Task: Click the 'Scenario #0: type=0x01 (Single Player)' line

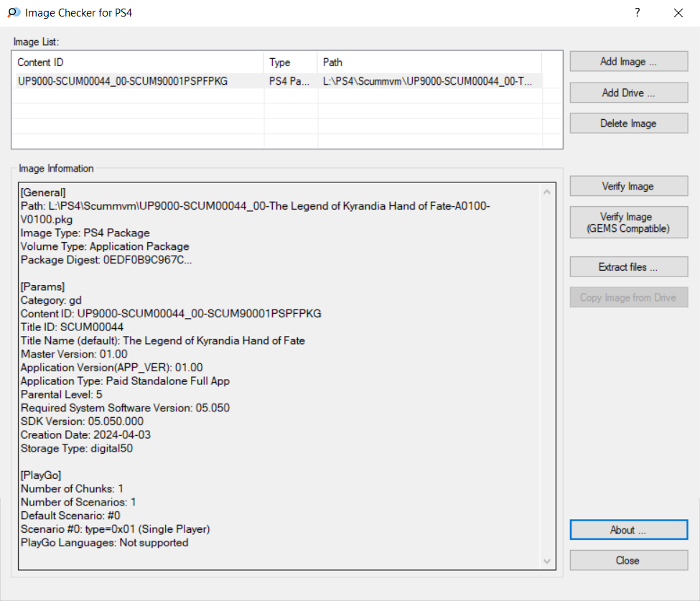Action: 116,528
